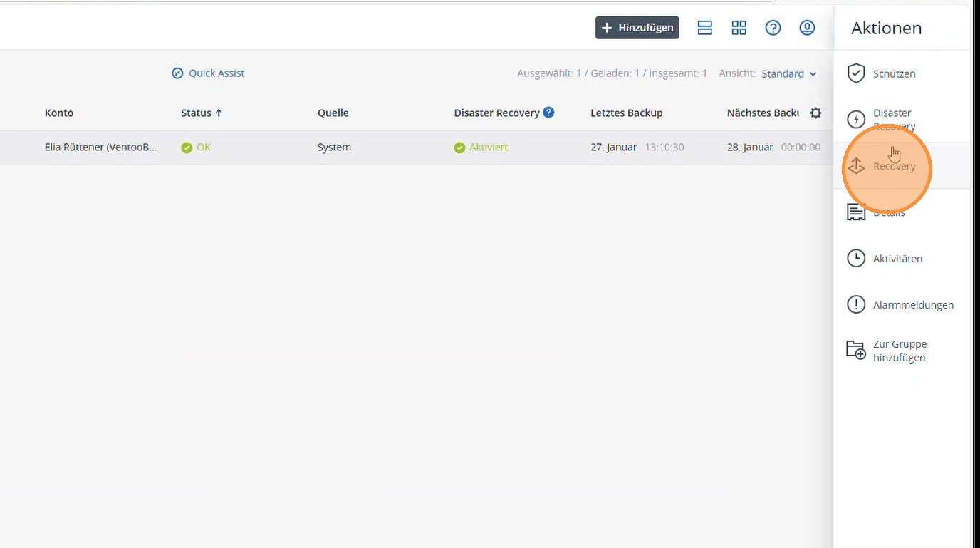Sort by Konto column header

[x=59, y=113]
